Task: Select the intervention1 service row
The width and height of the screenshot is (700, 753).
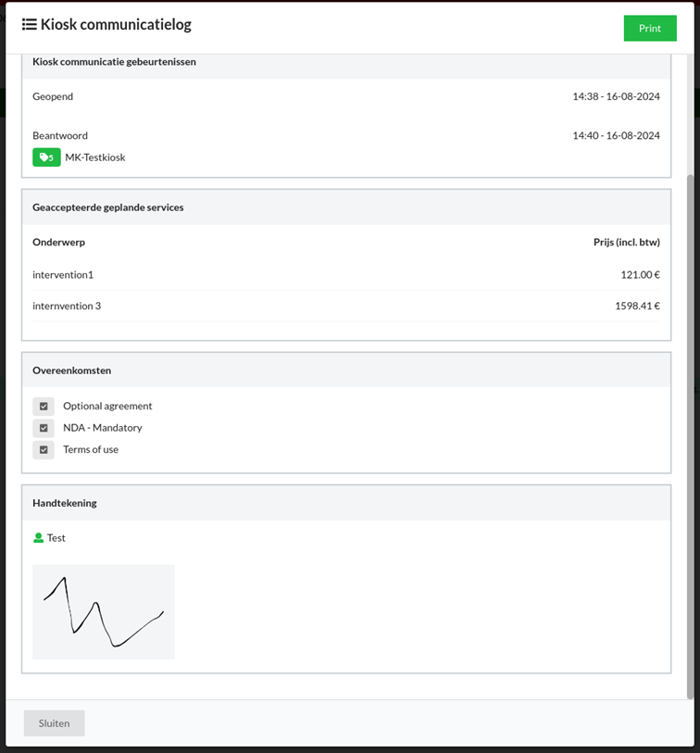Action: [x=345, y=275]
